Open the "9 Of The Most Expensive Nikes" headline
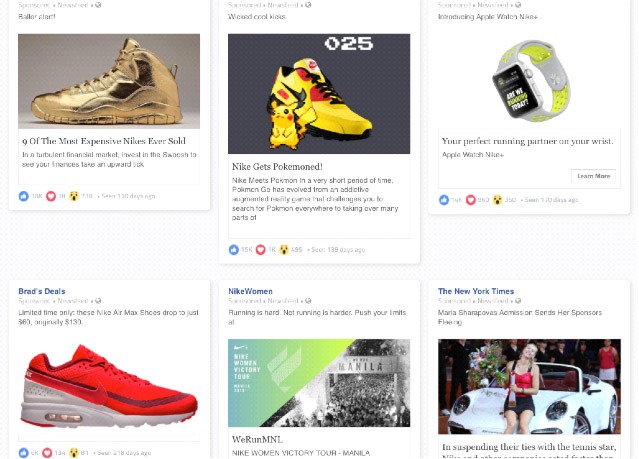This screenshot has height=459, width=639. (x=104, y=141)
